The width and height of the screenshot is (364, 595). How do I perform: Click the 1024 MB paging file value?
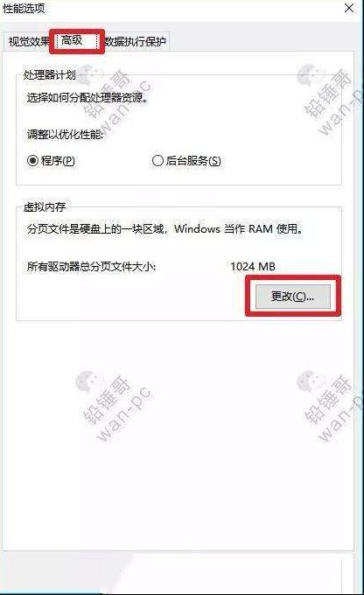click(x=253, y=266)
